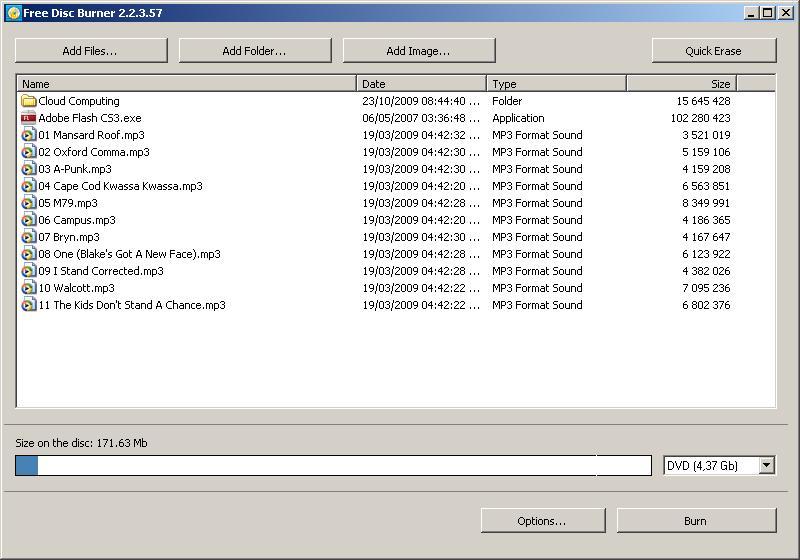Click the disc size usage progress bar
The width and height of the screenshot is (800, 560).
click(333, 466)
